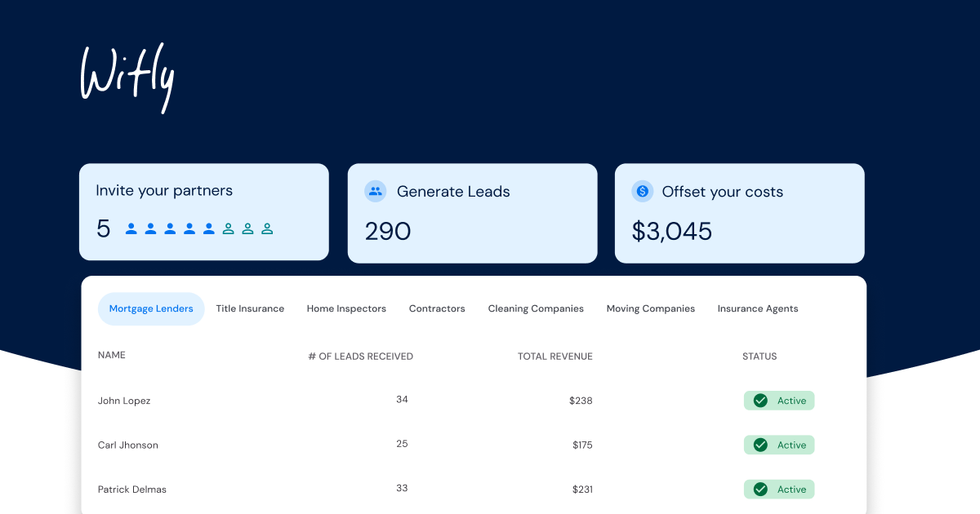Click the # of Leads Received header
This screenshot has width=980, height=514.
pyautogui.click(x=360, y=357)
